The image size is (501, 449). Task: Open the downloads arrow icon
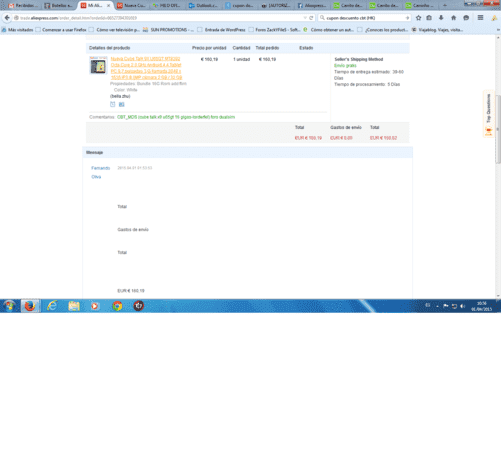tap(441, 18)
